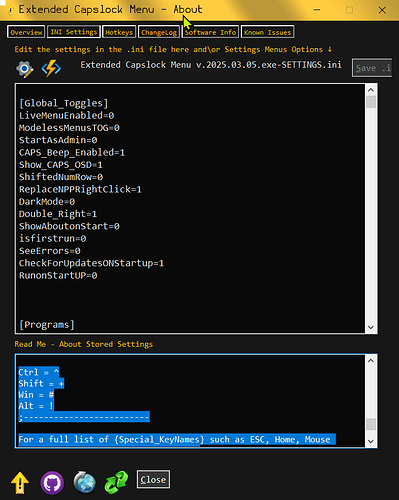Open the ChangeLog tab
399x500 pixels.
159,32
